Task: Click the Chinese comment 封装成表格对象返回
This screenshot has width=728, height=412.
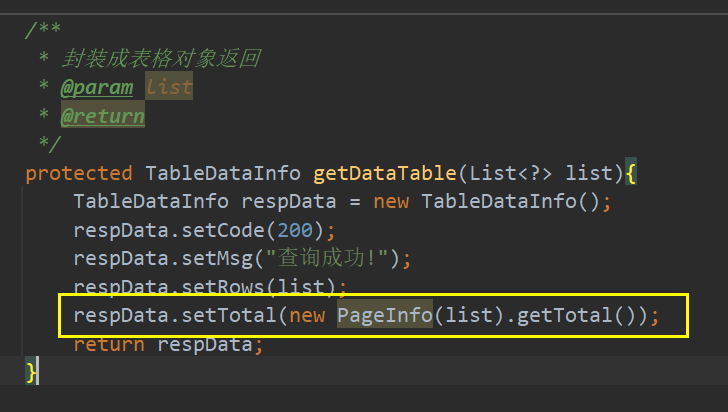Action: (161, 59)
